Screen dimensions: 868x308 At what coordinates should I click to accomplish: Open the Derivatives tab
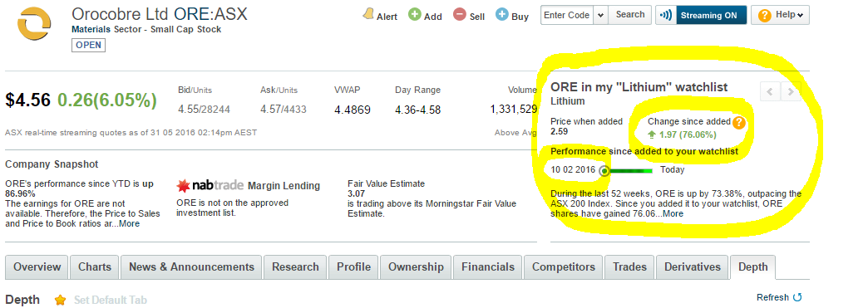693,267
